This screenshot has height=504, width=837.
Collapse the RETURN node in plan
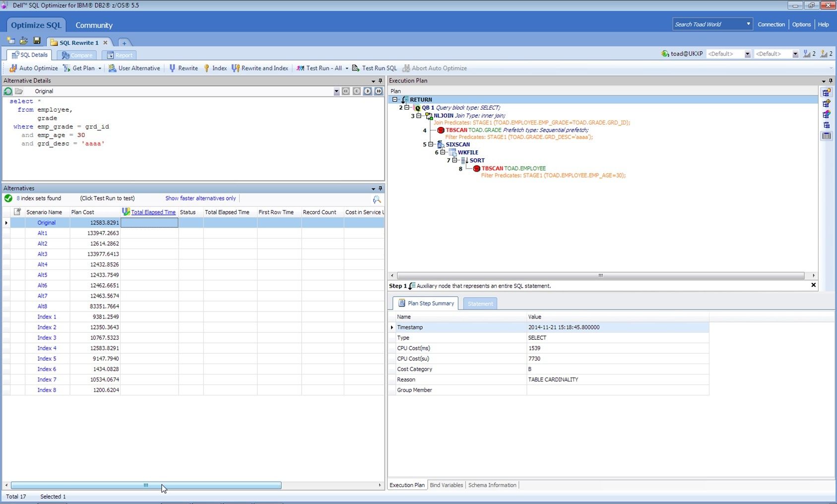[x=395, y=99]
